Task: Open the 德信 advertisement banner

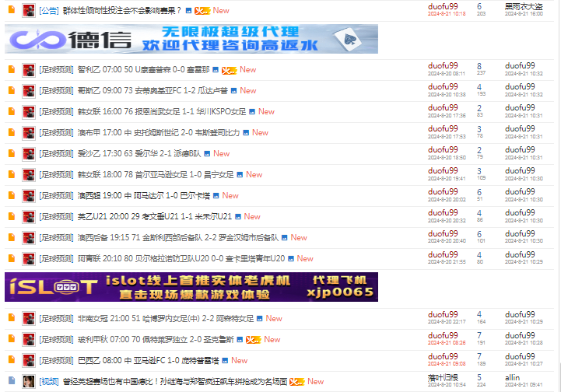Action: click(191, 39)
